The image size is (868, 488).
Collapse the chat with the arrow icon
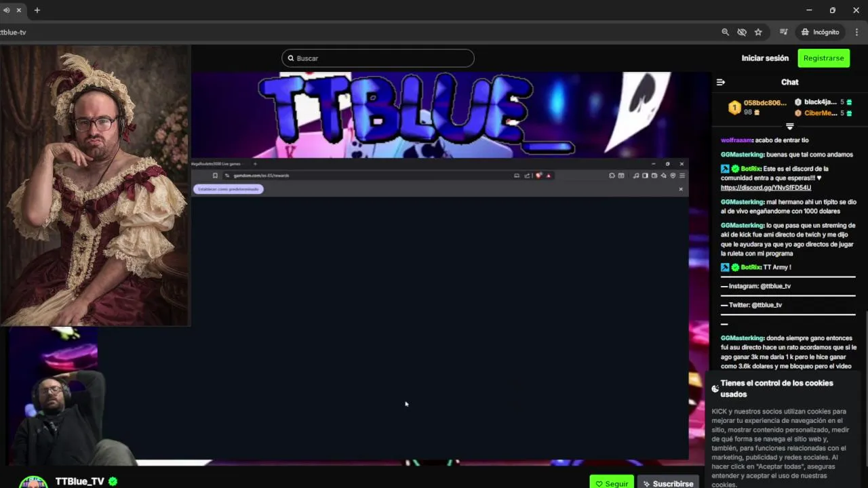pyautogui.click(x=721, y=82)
